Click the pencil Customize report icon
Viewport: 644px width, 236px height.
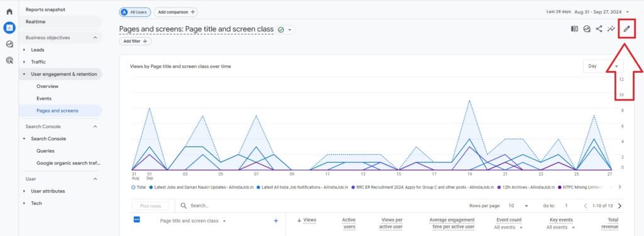click(626, 29)
